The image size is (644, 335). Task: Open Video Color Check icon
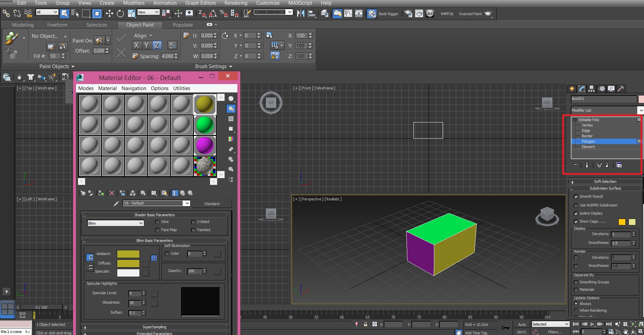point(231,139)
